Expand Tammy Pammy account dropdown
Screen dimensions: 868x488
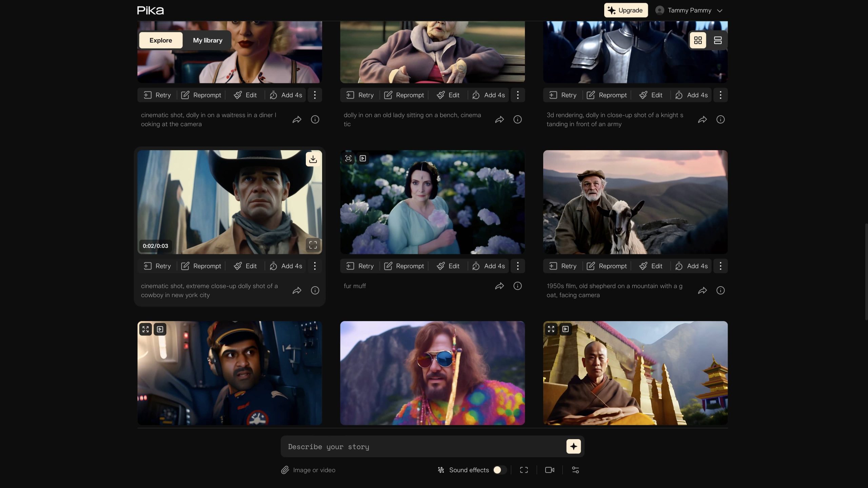coord(719,11)
